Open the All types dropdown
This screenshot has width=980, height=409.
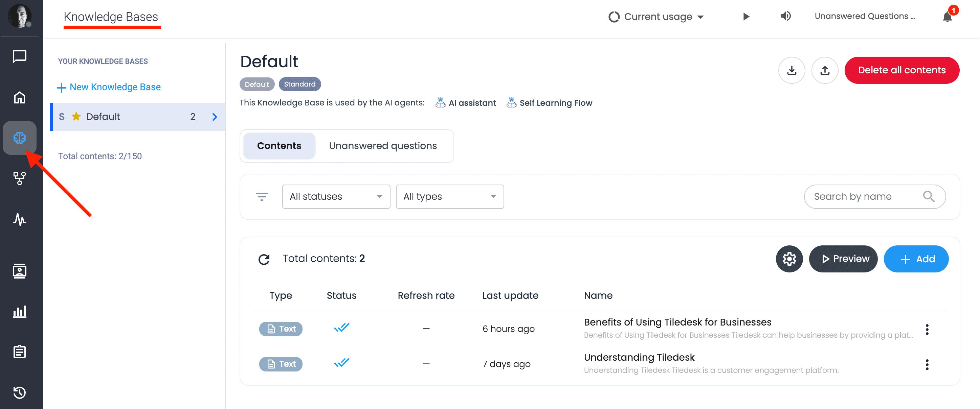(x=450, y=196)
